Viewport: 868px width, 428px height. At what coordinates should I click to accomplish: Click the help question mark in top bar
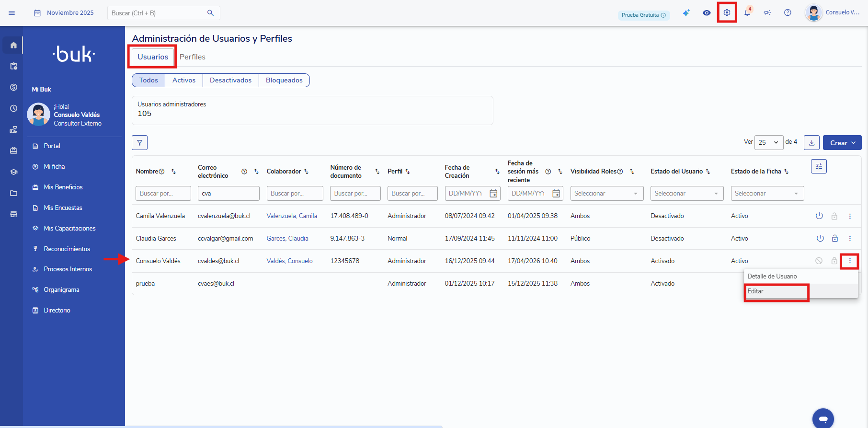(788, 13)
